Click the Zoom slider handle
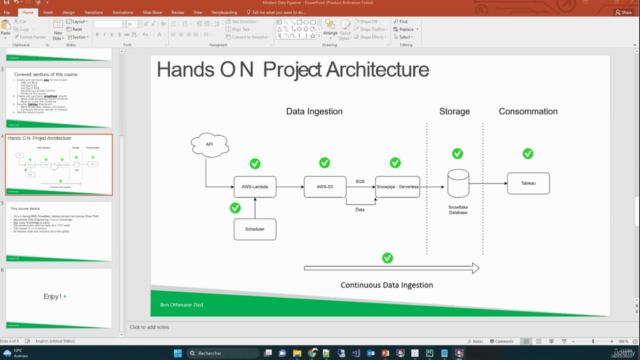640x360 pixels. click(593, 341)
